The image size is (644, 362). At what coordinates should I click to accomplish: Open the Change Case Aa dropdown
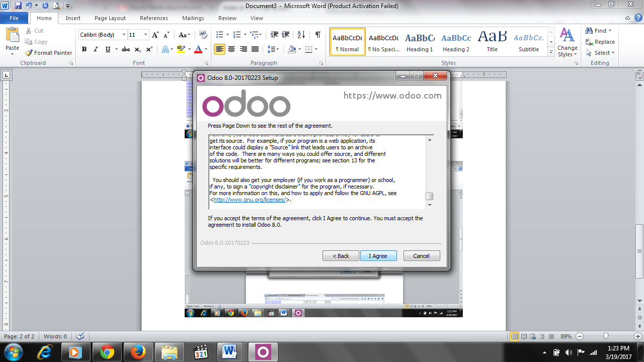pyautogui.click(x=185, y=35)
